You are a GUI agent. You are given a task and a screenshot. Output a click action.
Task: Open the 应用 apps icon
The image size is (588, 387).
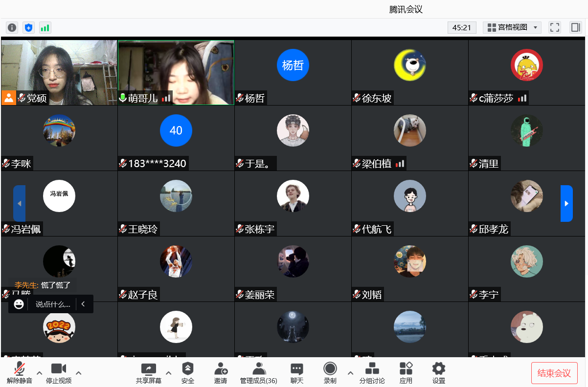click(406, 373)
